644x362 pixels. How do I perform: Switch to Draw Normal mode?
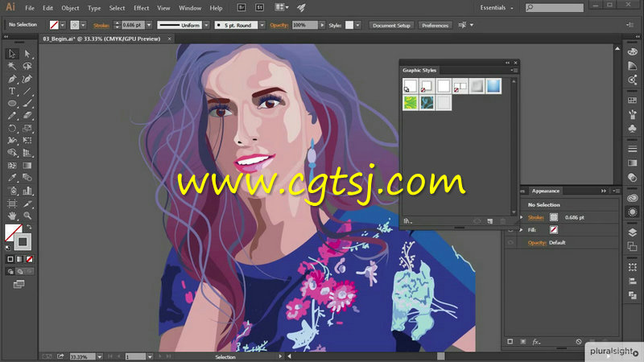tap(10, 271)
